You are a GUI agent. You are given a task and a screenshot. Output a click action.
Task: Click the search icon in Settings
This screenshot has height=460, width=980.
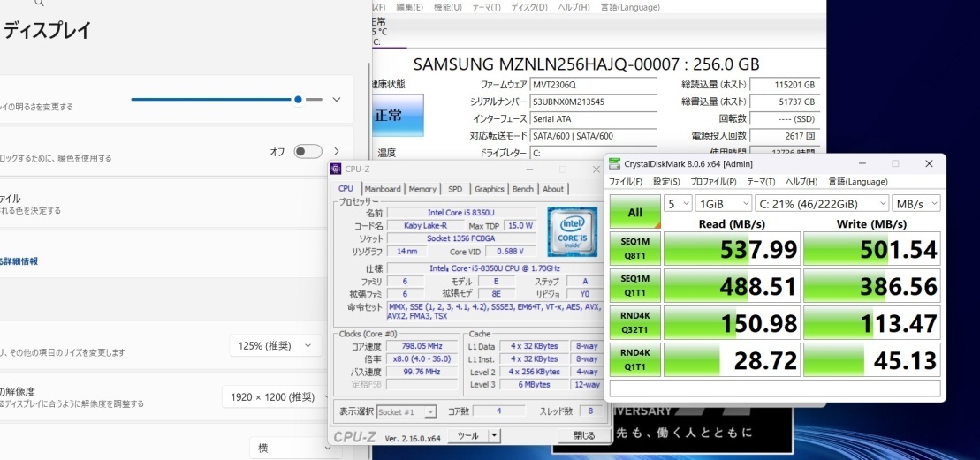point(39,4)
